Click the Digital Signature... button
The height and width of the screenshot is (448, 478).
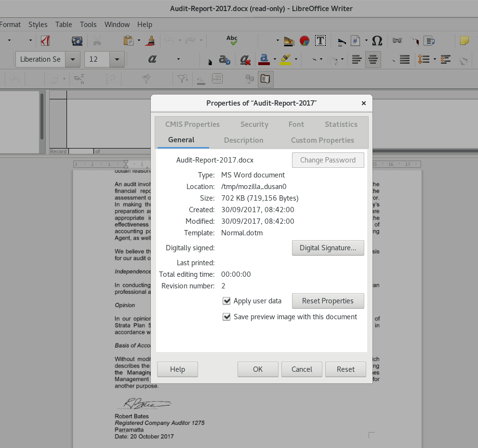pos(328,248)
